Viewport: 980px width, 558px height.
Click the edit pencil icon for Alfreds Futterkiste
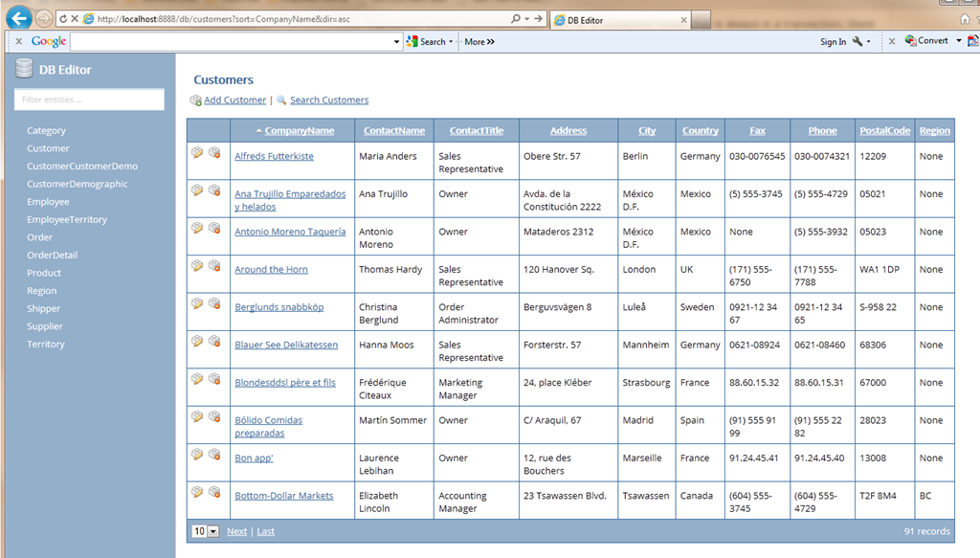tap(197, 152)
